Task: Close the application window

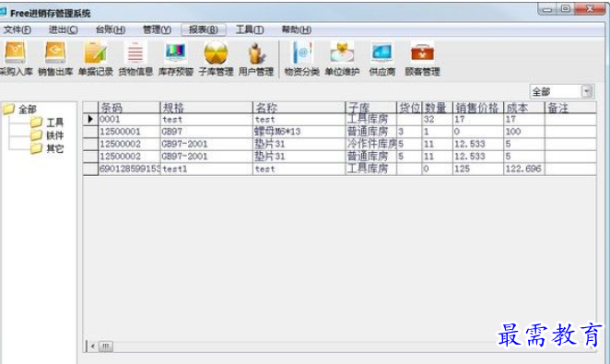Action: pyautogui.click(x=590, y=9)
